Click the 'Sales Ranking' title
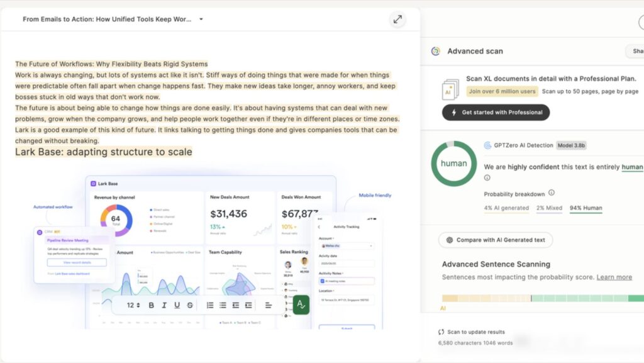644x363 pixels. click(x=294, y=252)
